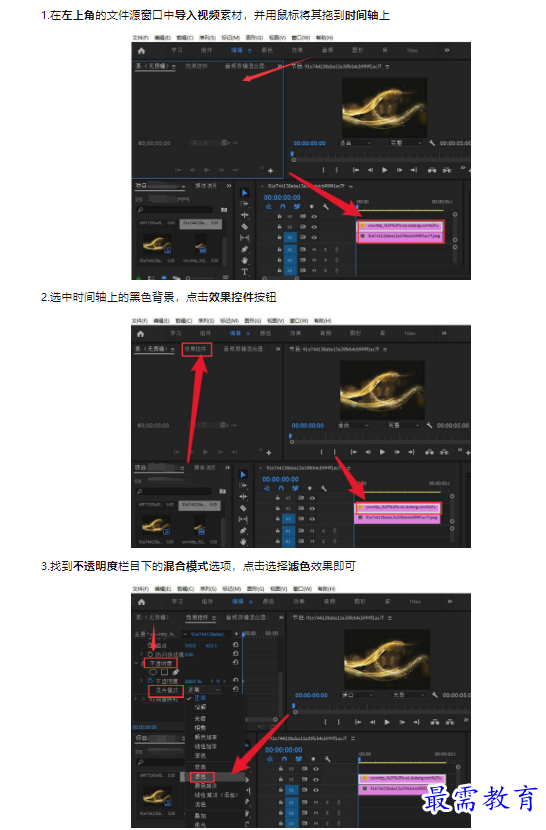Select the Selection arrow tool in step 1 screenshot
Viewport: 546px width, 830px height.
[x=245, y=193]
